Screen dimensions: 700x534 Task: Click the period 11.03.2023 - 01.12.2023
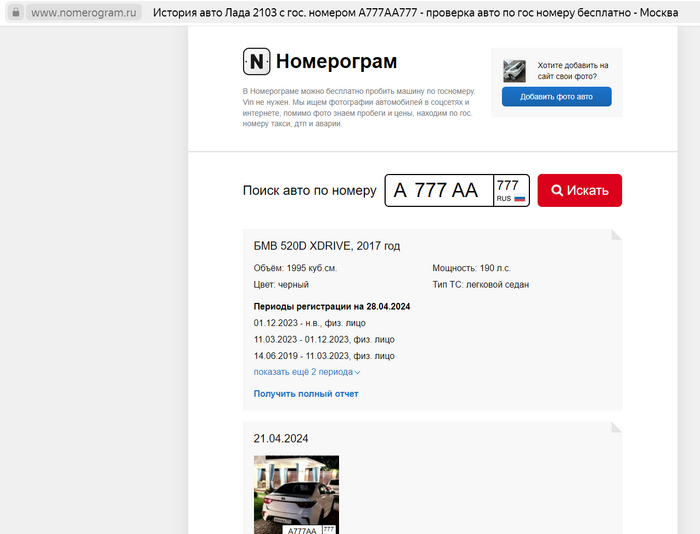324,339
